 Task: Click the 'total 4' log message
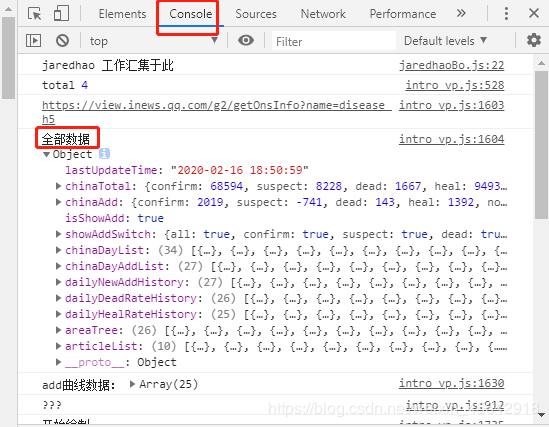point(65,85)
